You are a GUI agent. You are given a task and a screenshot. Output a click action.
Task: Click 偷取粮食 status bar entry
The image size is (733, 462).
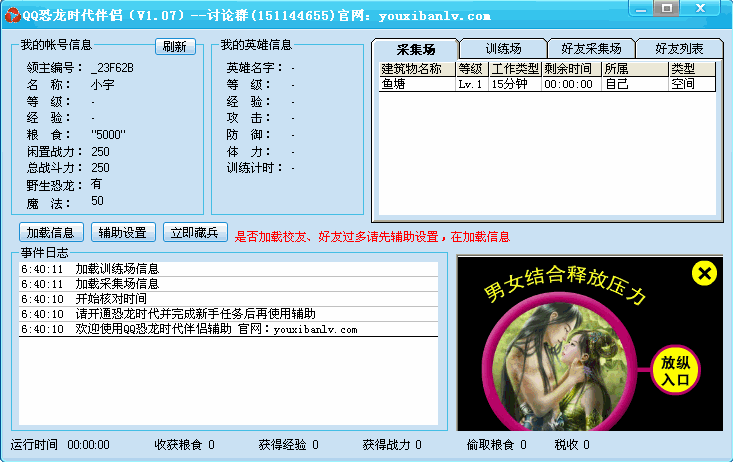tap(496, 444)
